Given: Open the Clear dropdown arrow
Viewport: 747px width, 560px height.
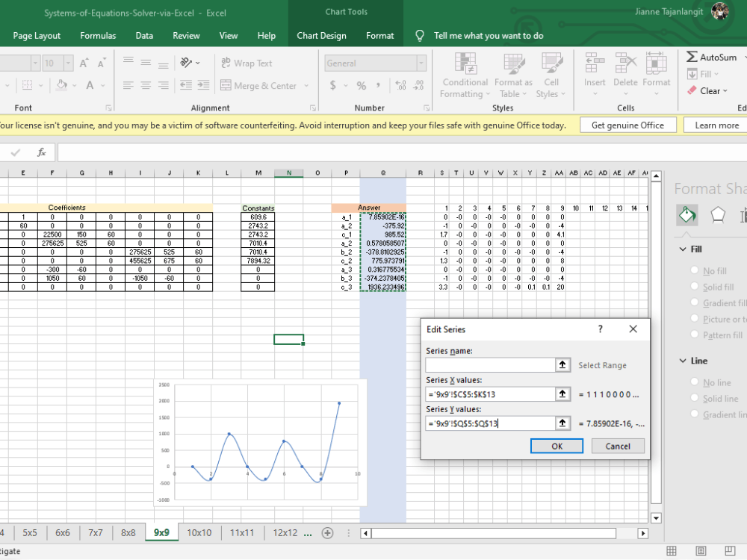Looking at the screenshot, I should tap(725, 90).
